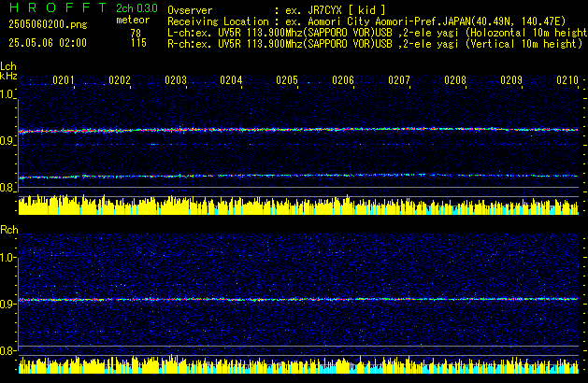Select the 0202 time marker
Viewport: 588px width, 383px height.
click(120, 80)
